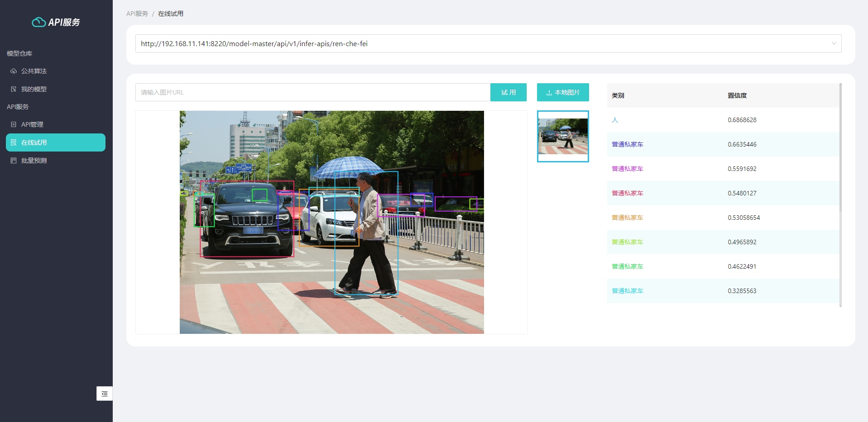
Task: Click 普通私家车 label in the 0.4965892 row
Action: click(628, 242)
